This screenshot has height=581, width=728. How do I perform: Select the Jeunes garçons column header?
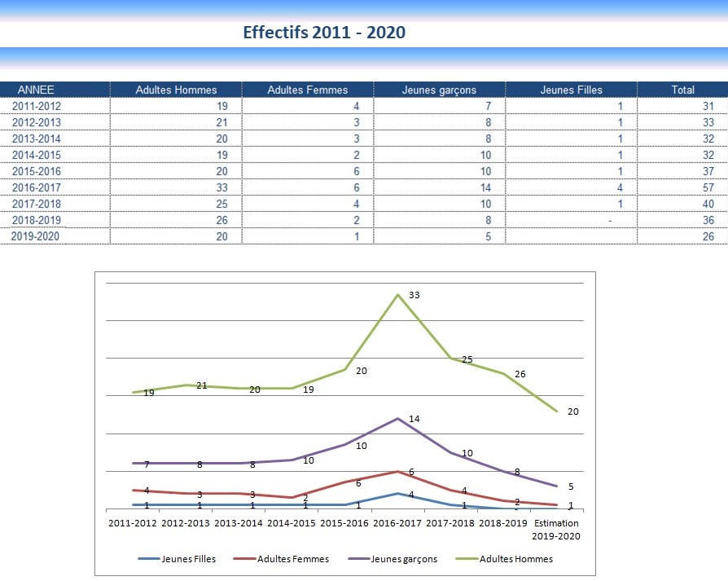(x=439, y=90)
